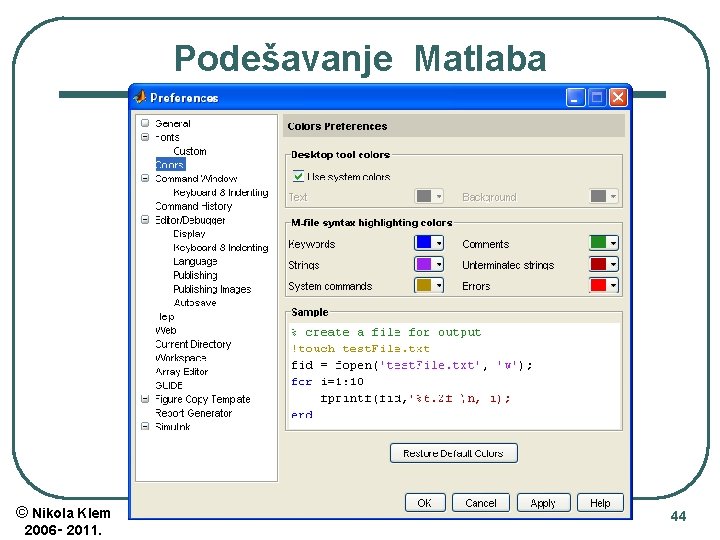Select Display under Editor/Debugger
Image resolution: width=720 pixels, height=540 pixels.
pyautogui.click(x=189, y=233)
